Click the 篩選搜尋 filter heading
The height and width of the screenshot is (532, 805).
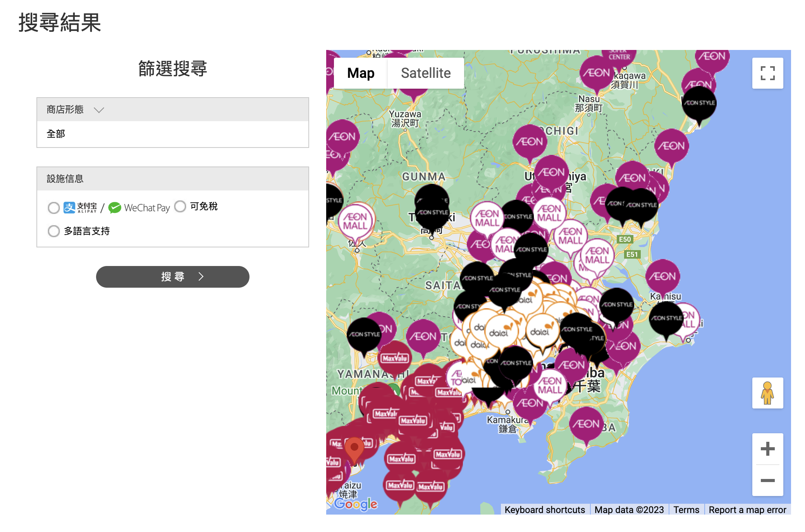[173, 69]
